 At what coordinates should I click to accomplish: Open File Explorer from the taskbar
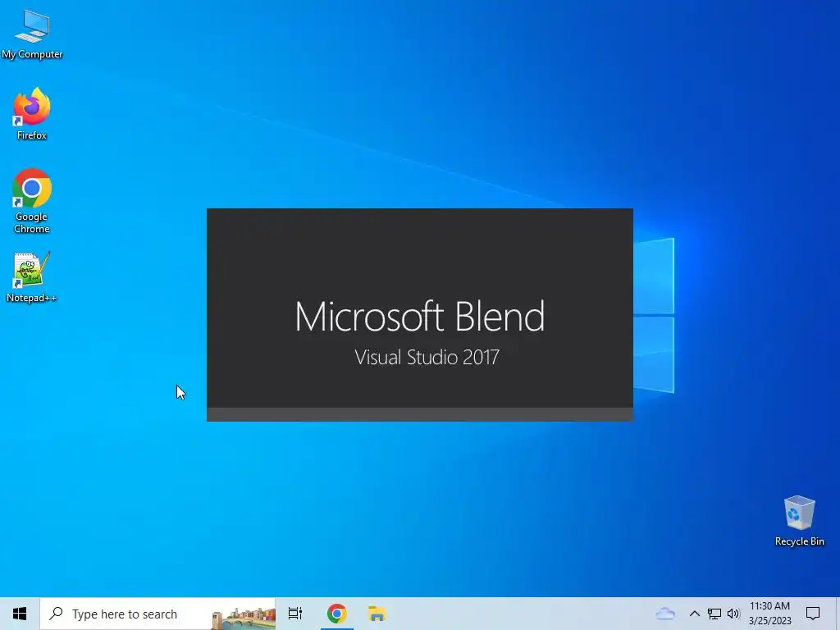coord(377,614)
